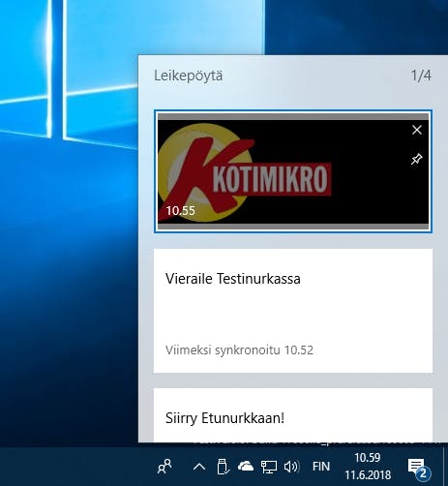Click the Leikepöytä panel title
The width and height of the screenshot is (448, 486).
189,76
